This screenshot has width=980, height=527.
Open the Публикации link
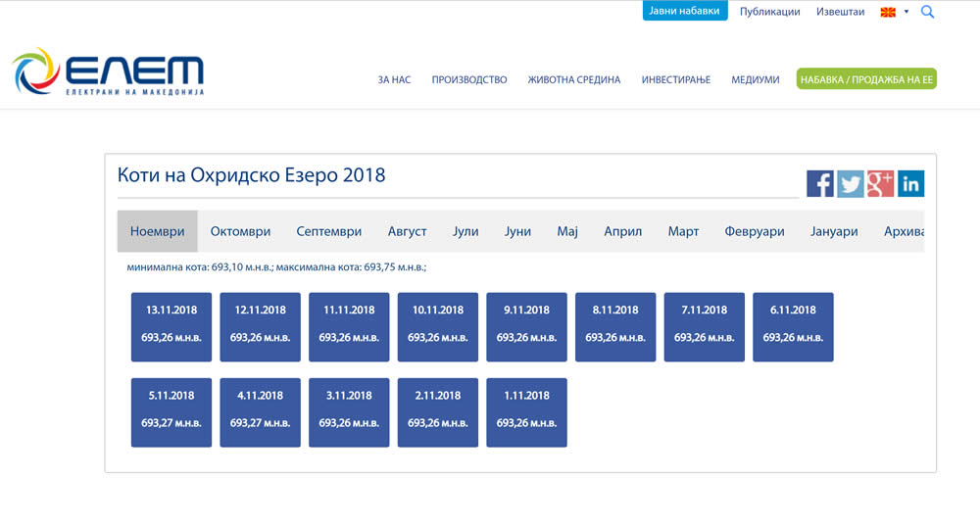(x=769, y=12)
